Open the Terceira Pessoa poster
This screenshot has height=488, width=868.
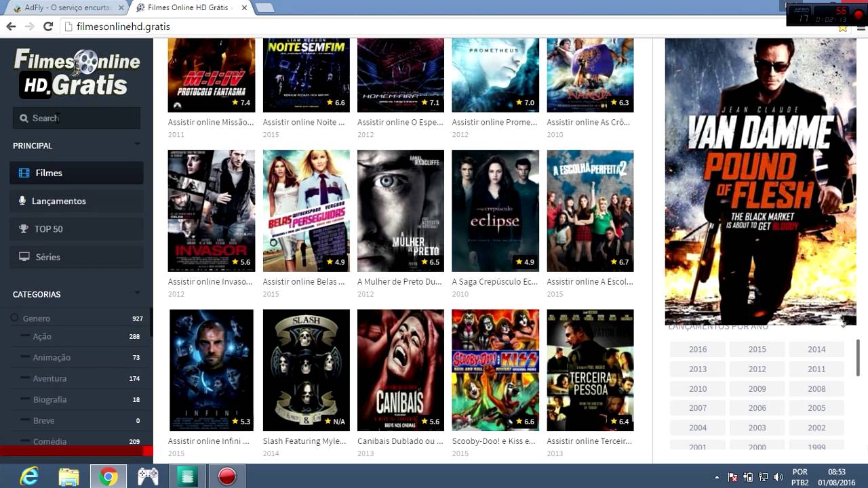click(x=591, y=370)
